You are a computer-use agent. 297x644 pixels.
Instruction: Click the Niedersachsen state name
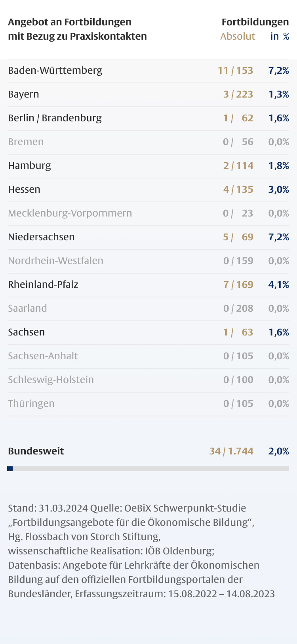[41, 237]
